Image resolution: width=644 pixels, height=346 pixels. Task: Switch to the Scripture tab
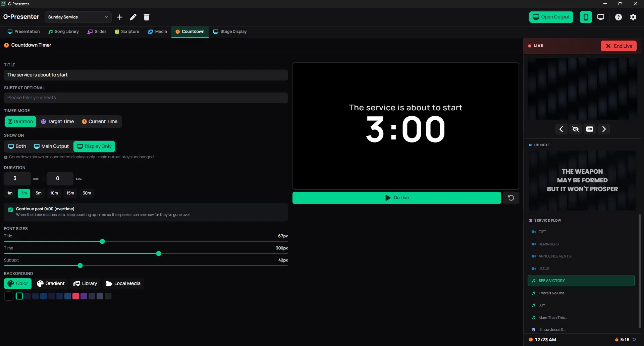pyautogui.click(x=127, y=32)
